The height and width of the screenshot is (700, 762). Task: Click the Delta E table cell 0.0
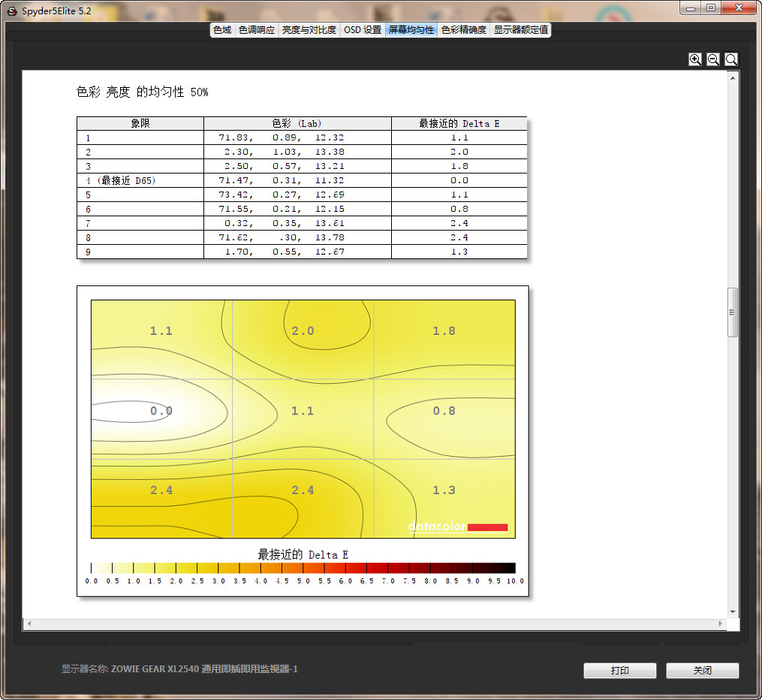[x=459, y=180]
